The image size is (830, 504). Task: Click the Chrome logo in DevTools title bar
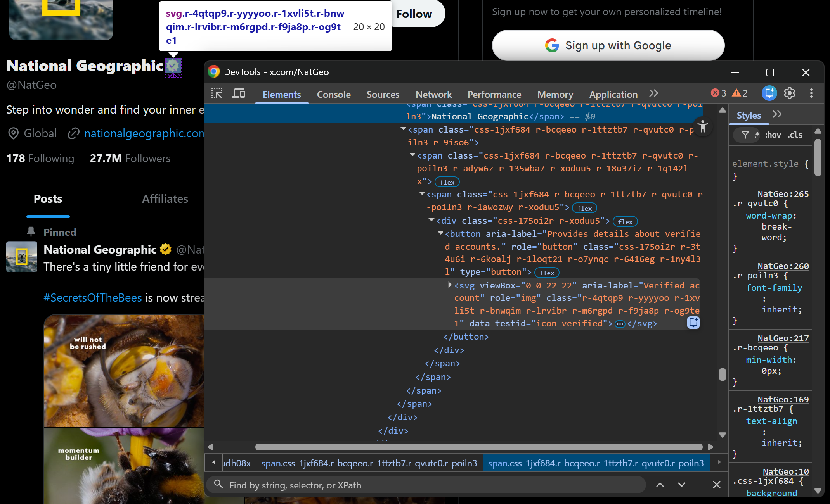pyautogui.click(x=214, y=72)
